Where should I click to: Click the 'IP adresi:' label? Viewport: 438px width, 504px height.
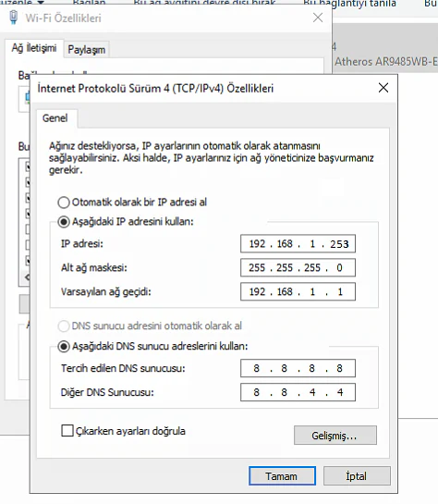[82, 244]
